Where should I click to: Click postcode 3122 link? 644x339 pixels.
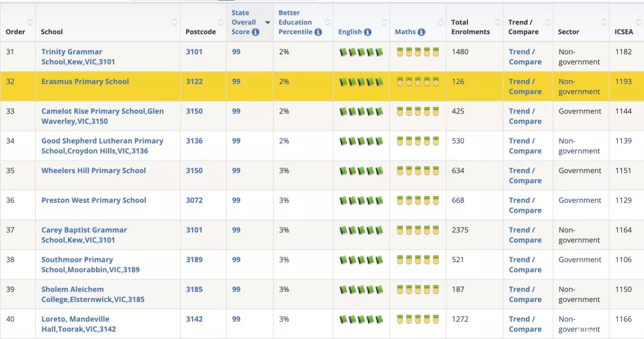click(x=194, y=81)
